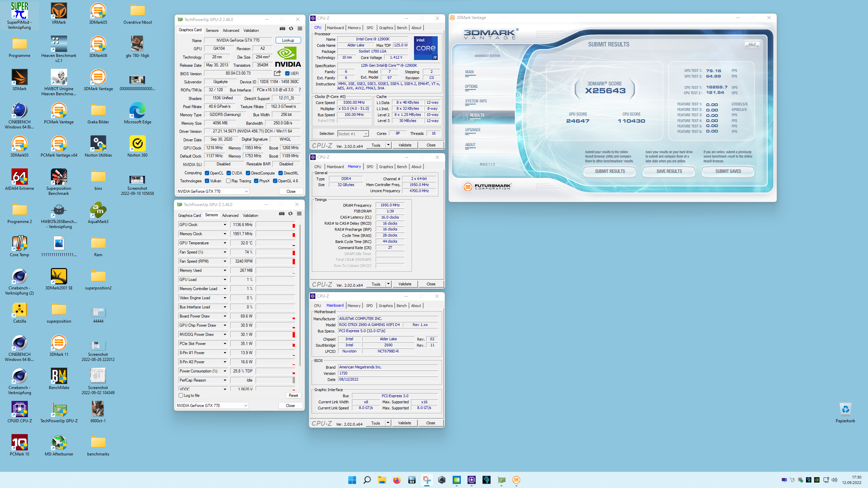Open 3DMark05 desktop icon

(x=98, y=14)
